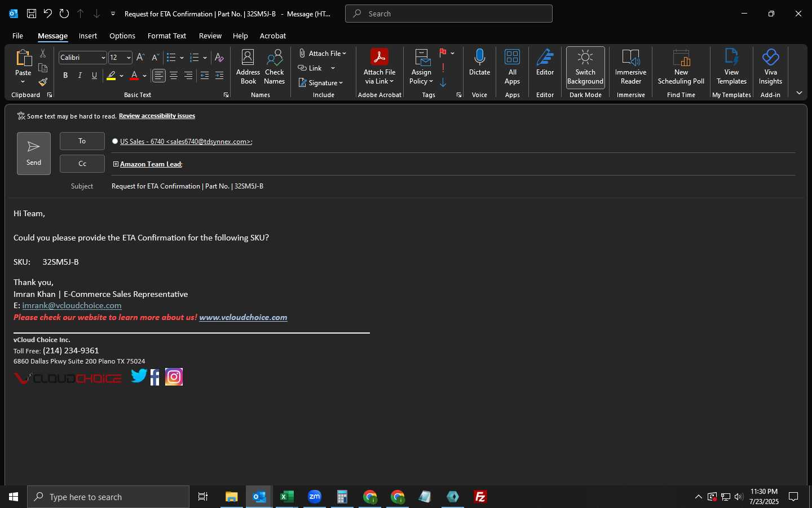Increase font size with large A

140,58
